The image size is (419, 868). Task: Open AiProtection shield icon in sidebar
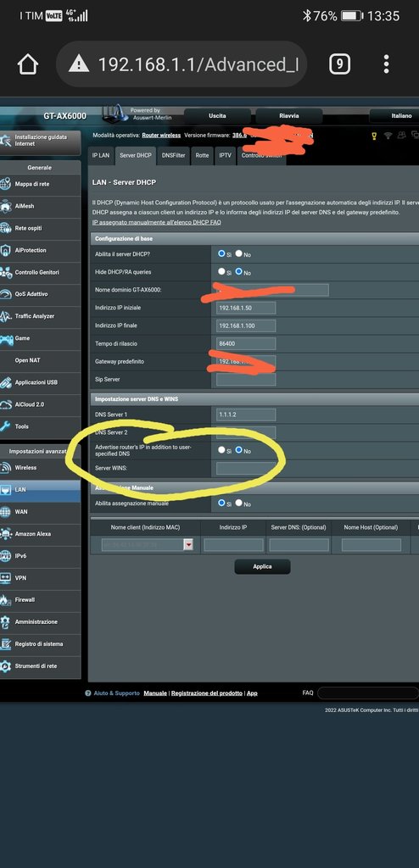coord(6,250)
